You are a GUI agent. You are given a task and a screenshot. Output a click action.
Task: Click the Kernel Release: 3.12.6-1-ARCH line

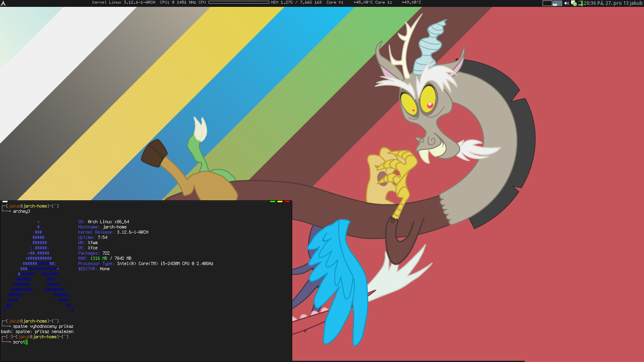pos(113,232)
